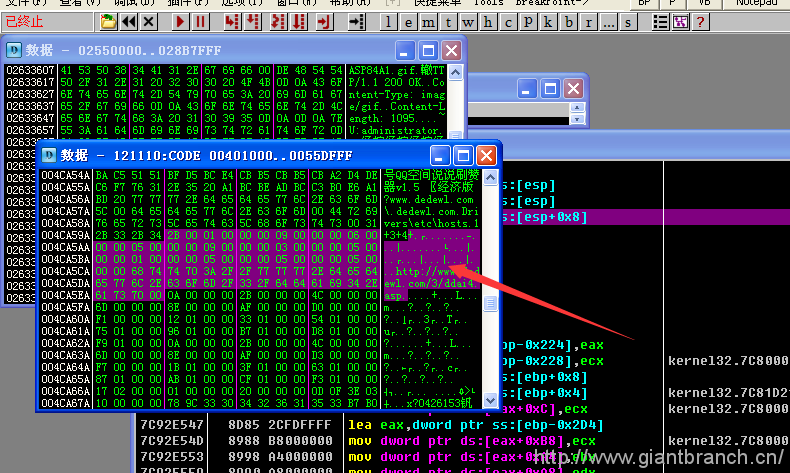Open the Tools menu

point(488,3)
